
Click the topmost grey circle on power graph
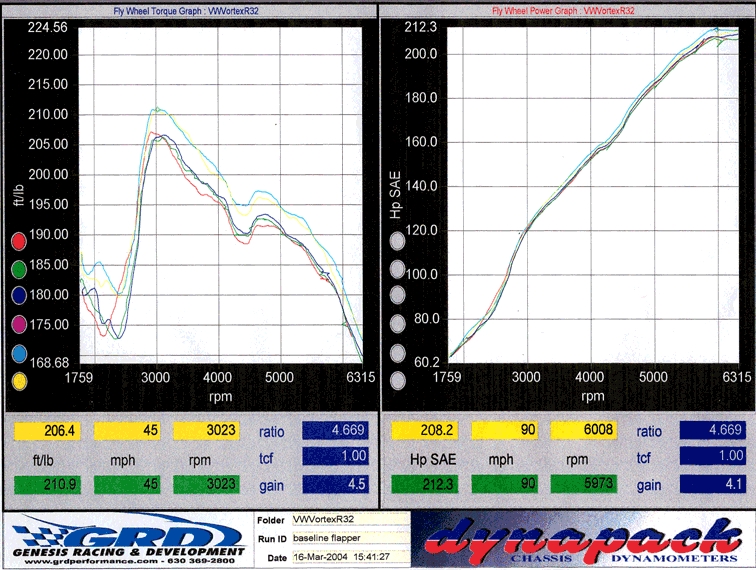398,241
